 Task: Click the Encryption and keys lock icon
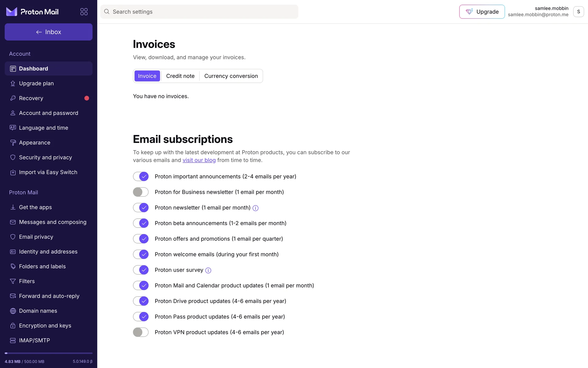click(x=13, y=326)
